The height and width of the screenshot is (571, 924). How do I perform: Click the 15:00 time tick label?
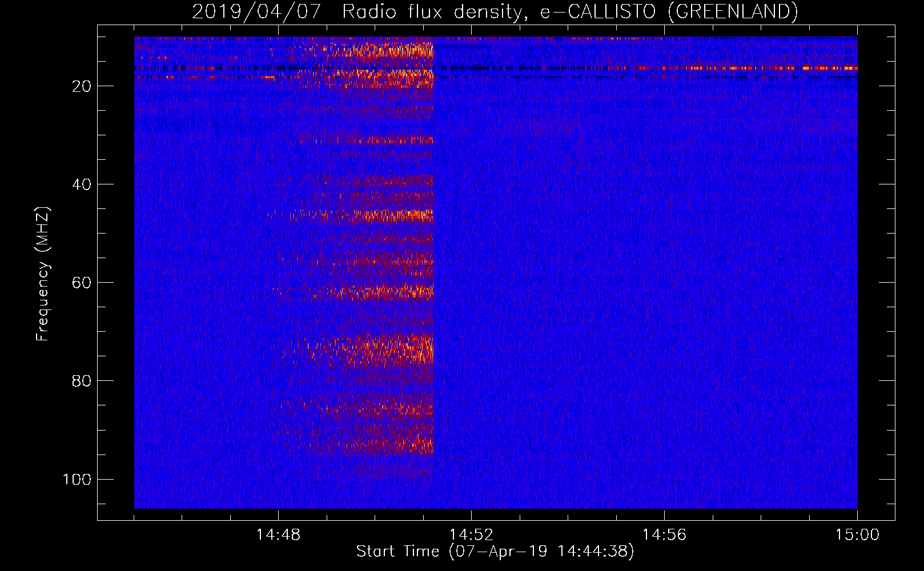[x=857, y=535]
